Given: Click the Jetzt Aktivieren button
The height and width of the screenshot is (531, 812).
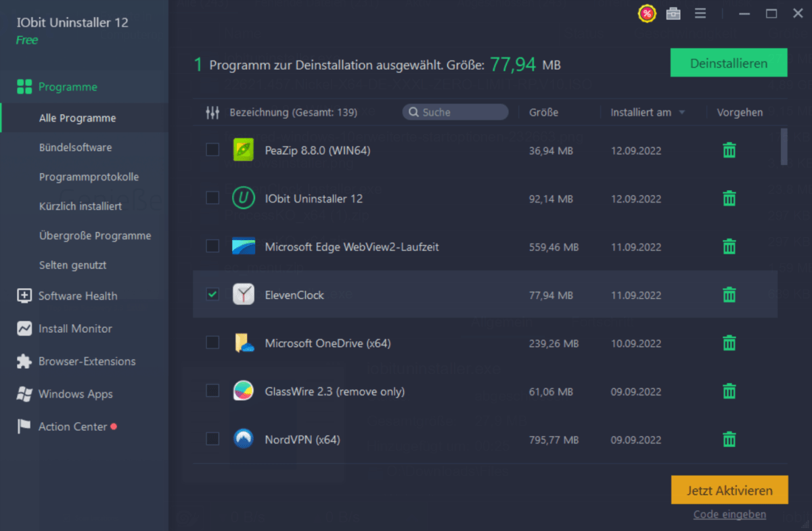Looking at the screenshot, I should click(x=729, y=490).
